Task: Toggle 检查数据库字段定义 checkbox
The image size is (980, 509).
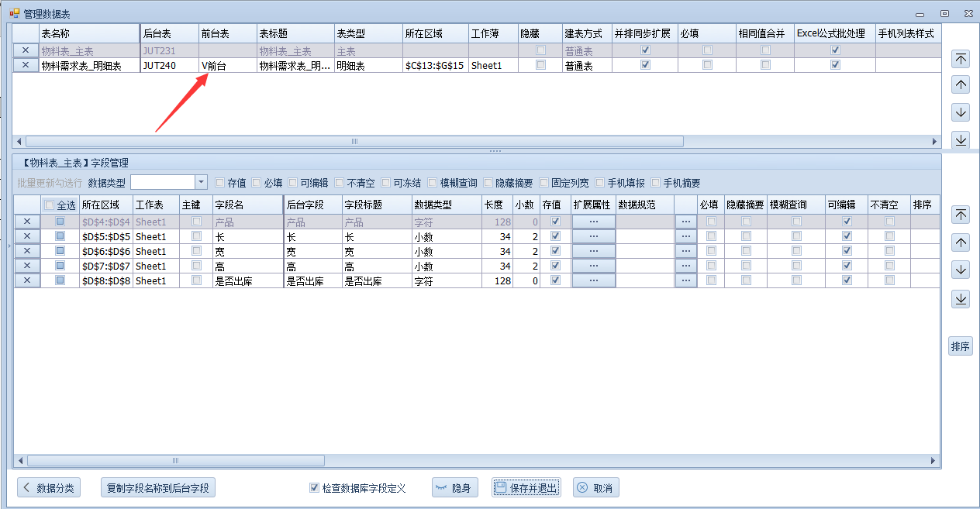Action: (x=314, y=488)
